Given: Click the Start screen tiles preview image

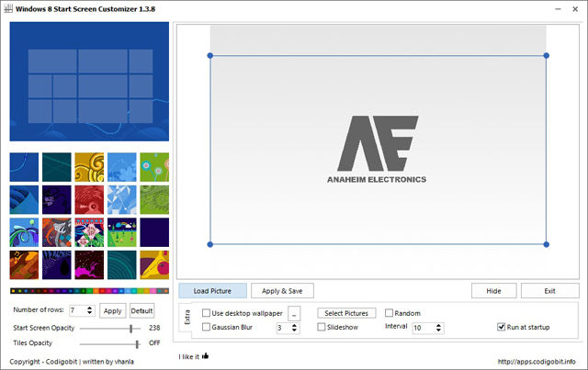Looking at the screenshot, I should [x=89, y=82].
